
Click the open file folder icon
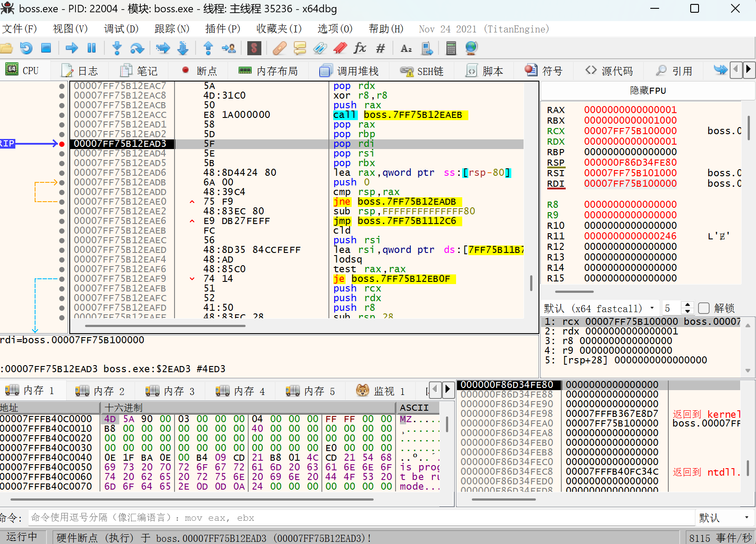[x=6, y=48]
